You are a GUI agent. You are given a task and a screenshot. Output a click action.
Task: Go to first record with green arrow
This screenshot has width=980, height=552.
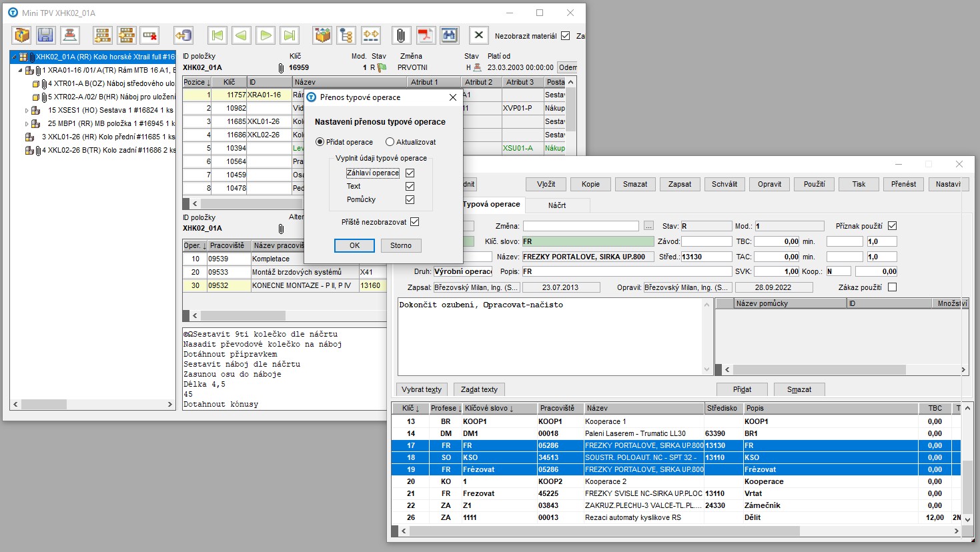tap(217, 35)
